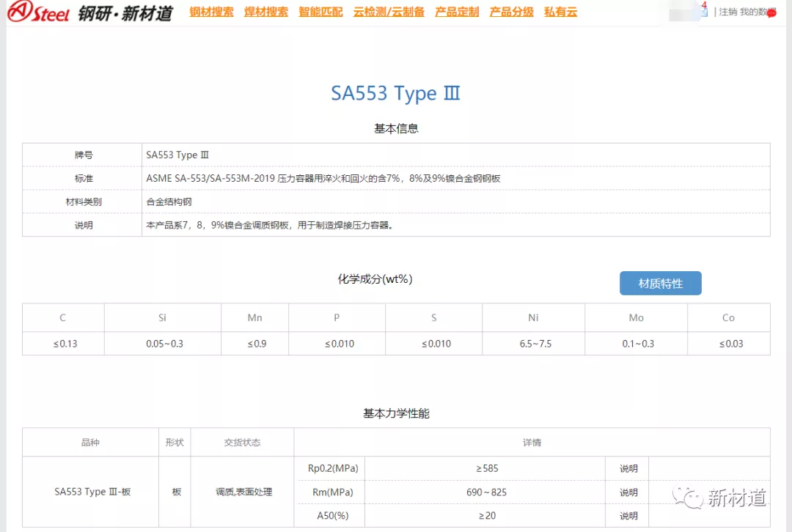The height and width of the screenshot is (532, 792).
Task: Click the WeChat watermark icon
Action: click(x=689, y=498)
